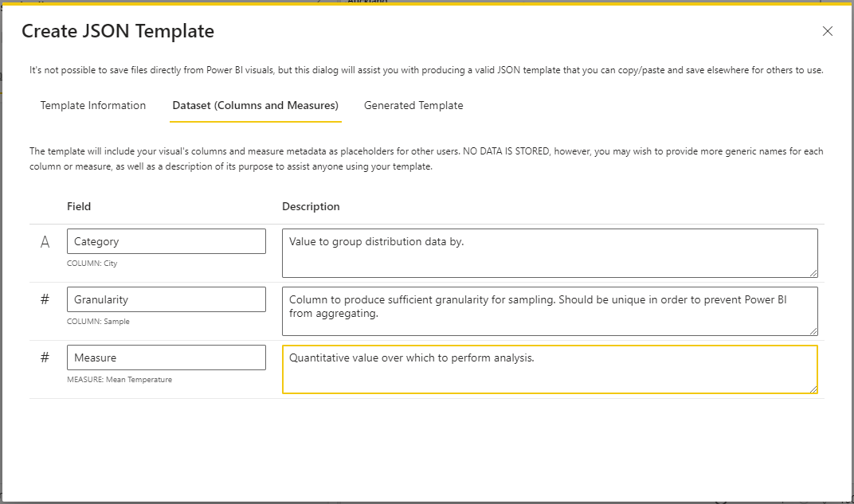Click the 'COLUMN: City' label
Image resolution: width=854 pixels, height=504 pixels.
tap(92, 264)
